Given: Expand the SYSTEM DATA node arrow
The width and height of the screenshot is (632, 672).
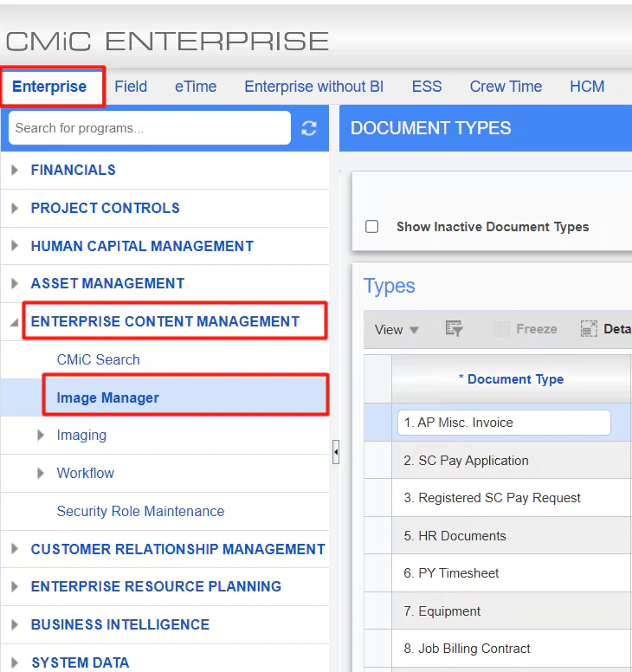Looking at the screenshot, I should 15,662.
